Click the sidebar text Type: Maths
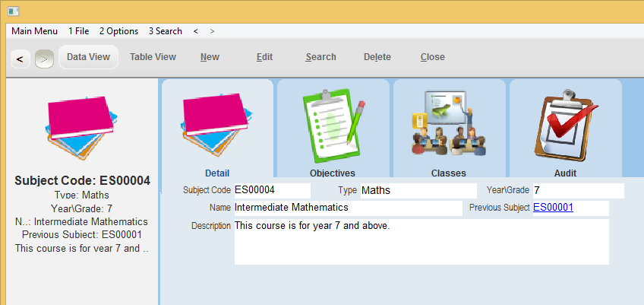 pos(82,195)
